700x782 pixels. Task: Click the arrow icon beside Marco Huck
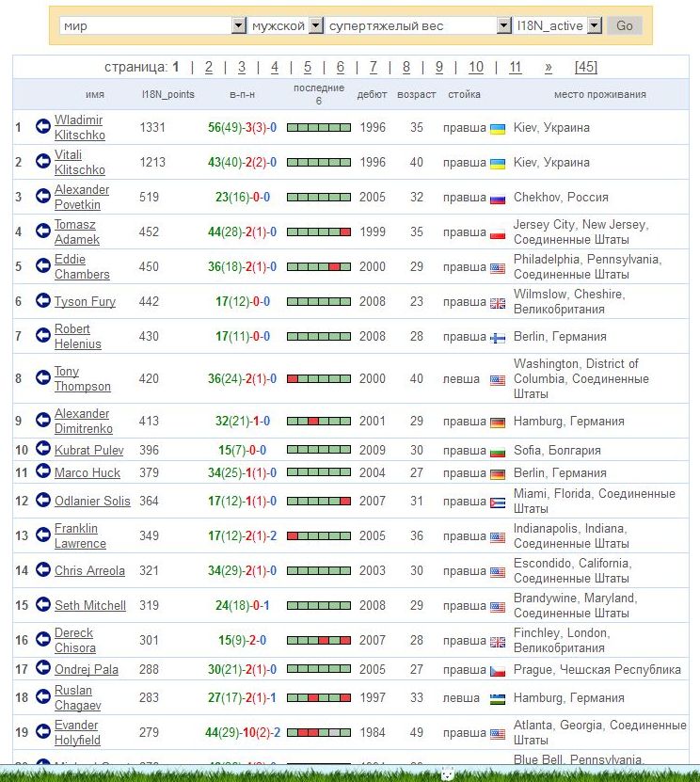tap(42, 471)
